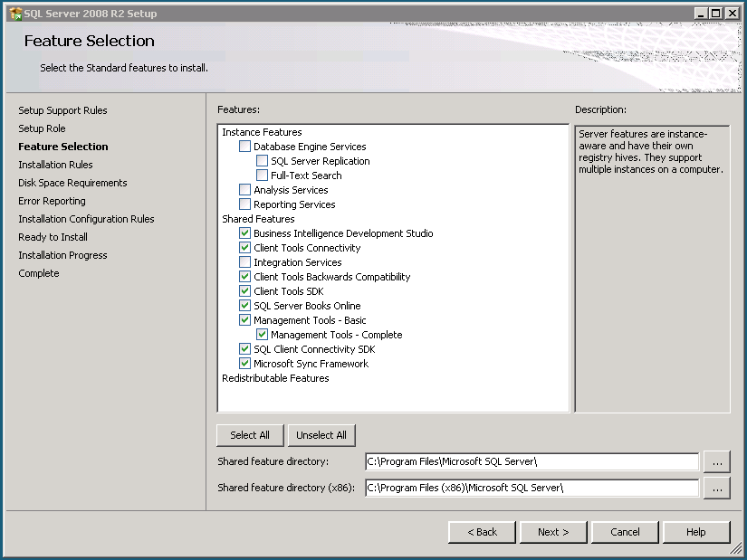747x560 pixels.
Task: Click the SQL Server setup title bar icon
Action: tap(15, 14)
